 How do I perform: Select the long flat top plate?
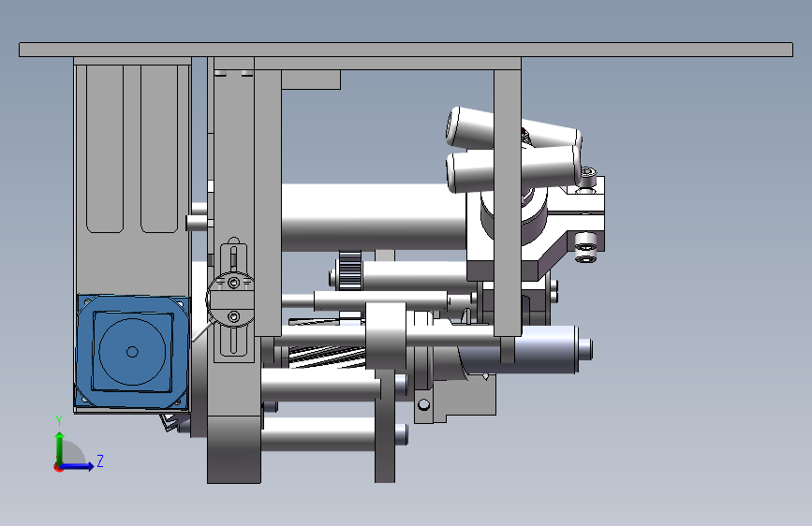pos(406,50)
